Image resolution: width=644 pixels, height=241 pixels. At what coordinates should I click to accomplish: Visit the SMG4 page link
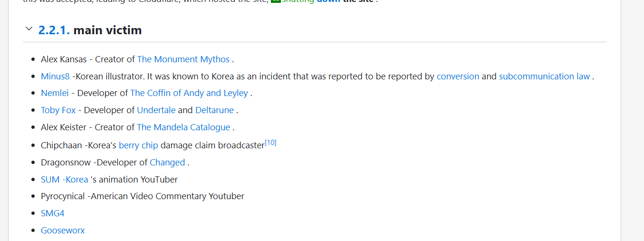52,213
